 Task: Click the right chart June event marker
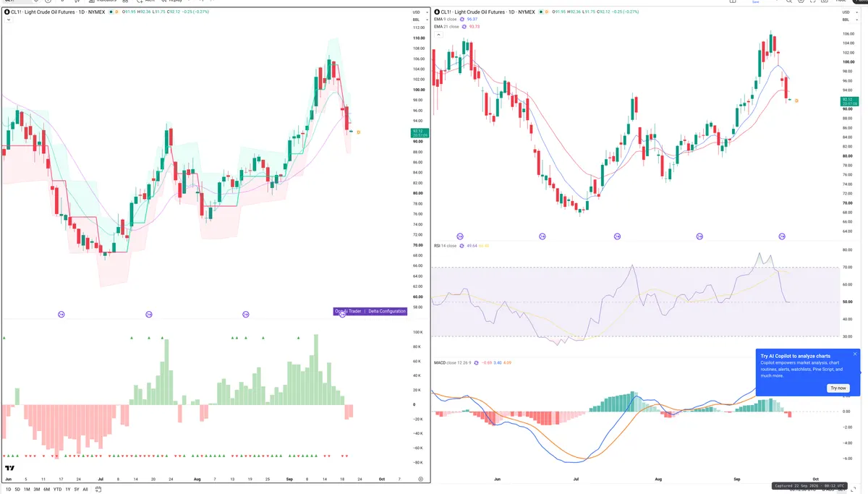460,237
